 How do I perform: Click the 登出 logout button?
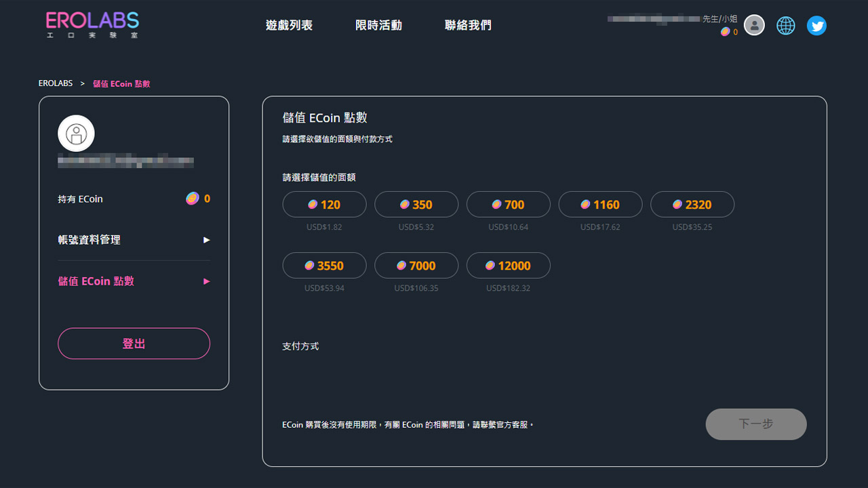point(134,344)
